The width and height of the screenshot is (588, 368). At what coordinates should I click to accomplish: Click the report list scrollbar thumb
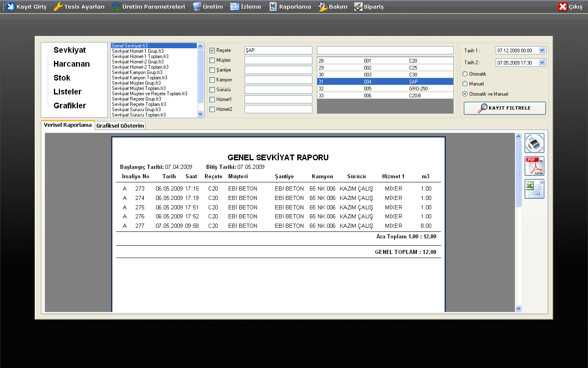pos(200,76)
